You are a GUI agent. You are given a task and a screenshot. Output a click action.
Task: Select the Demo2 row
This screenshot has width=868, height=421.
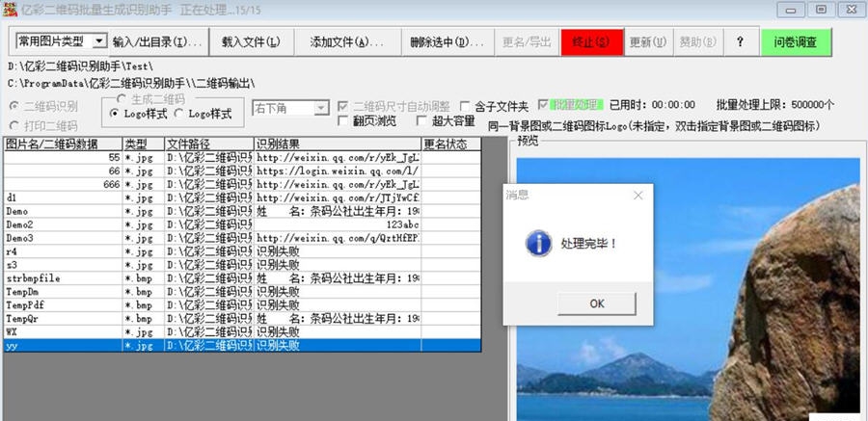point(242,224)
